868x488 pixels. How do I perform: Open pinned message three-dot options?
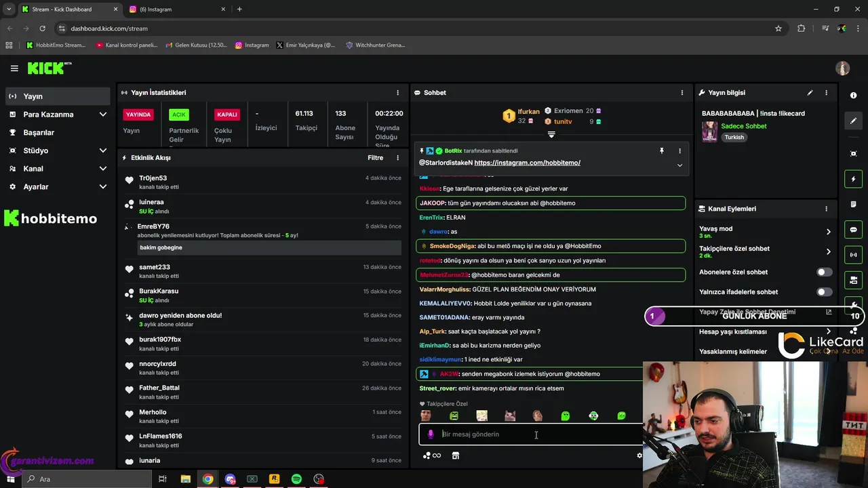[x=679, y=151]
